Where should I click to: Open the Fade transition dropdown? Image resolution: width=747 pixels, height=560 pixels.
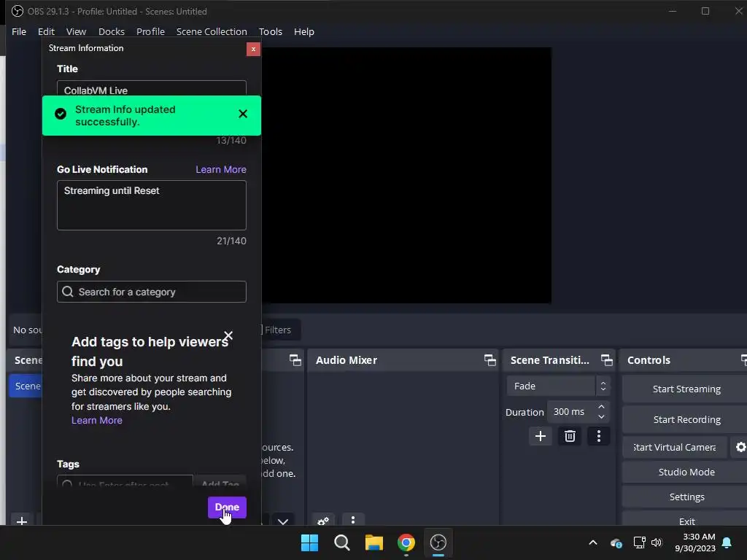point(558,386)
